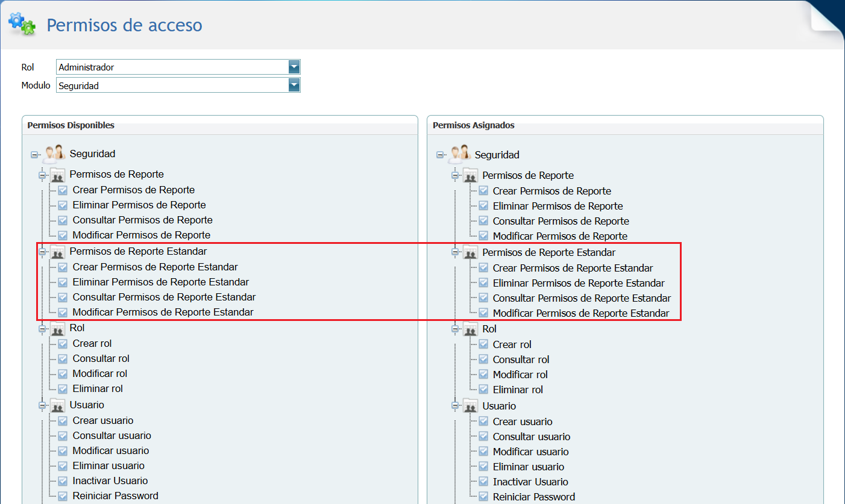Click Permisos de Reporte Estandar folder icon in Asignados
Image resolution: width=845 pixels, height=504 pixels.
470,253
